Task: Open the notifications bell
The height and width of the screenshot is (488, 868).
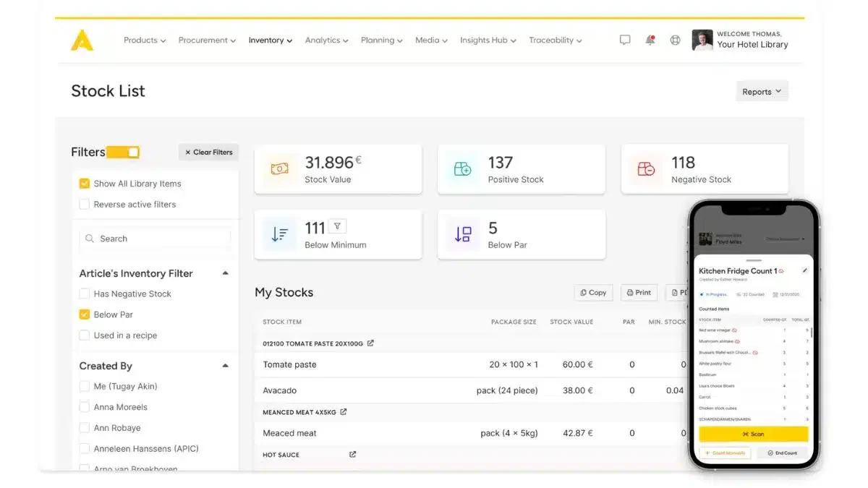Action: pos(650,40)
